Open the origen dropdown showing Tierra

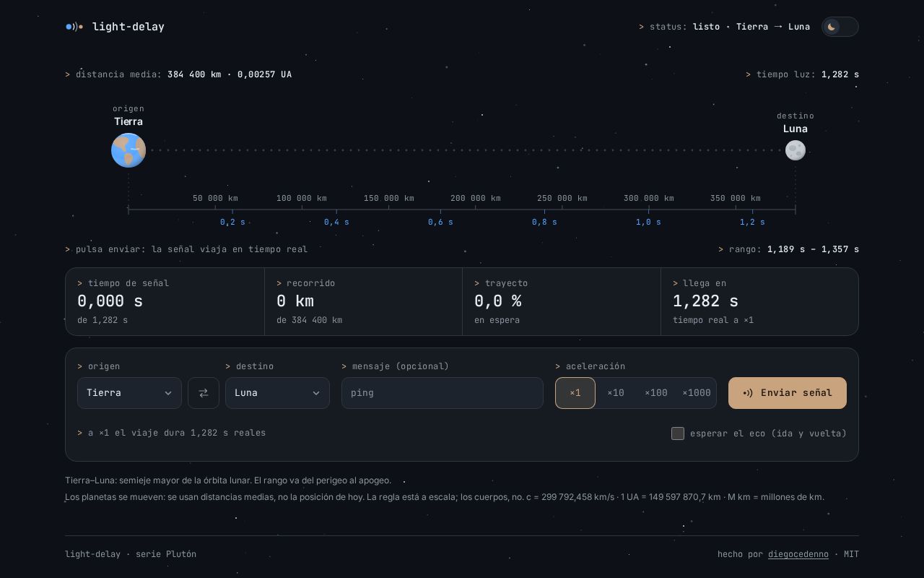129,393
